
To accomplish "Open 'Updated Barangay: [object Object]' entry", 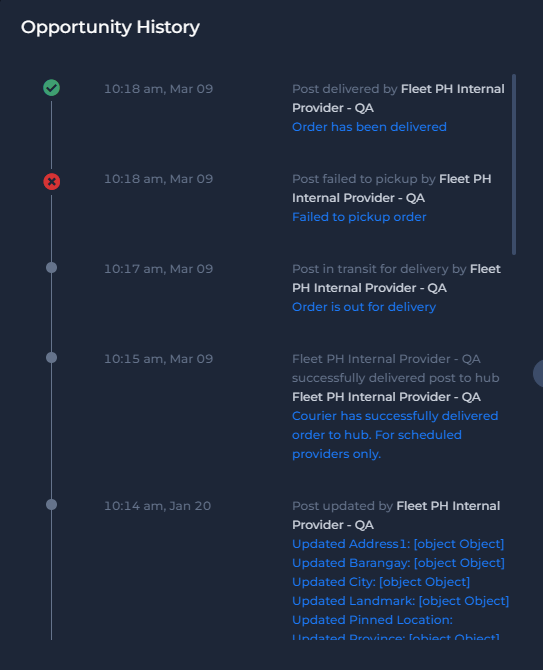I will point(398,563).
